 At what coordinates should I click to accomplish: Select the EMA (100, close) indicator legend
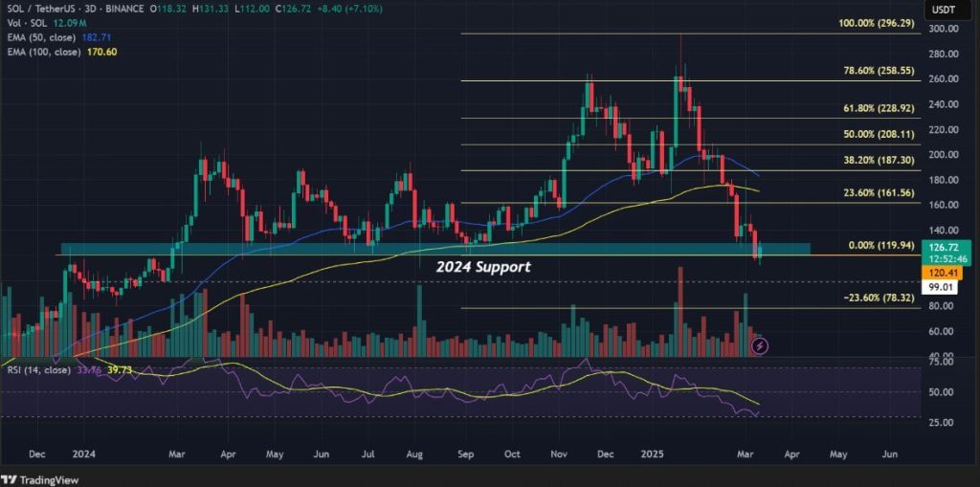tap(55, 51)
